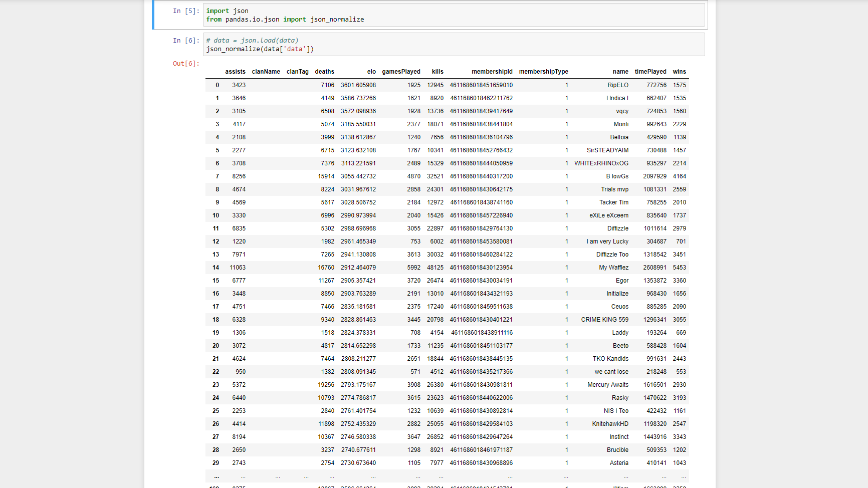Click elo value 3601.605908

(x=358, y=85)
